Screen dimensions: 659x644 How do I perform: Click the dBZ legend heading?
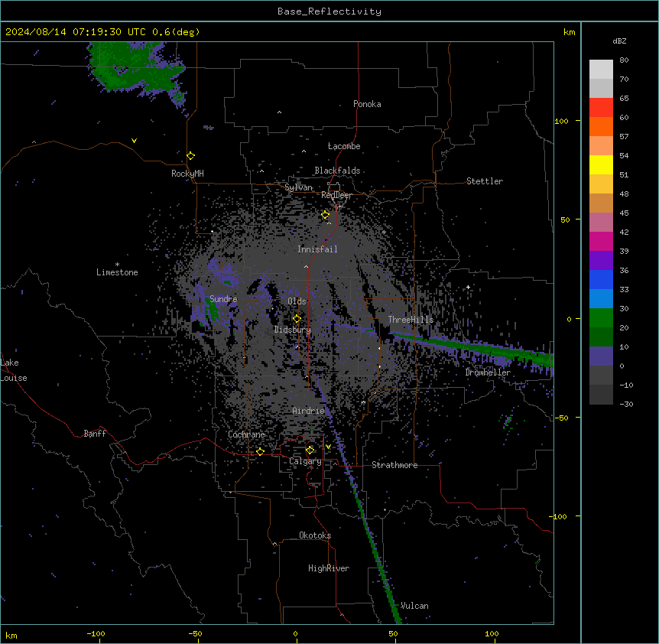[x=619, y=41]
